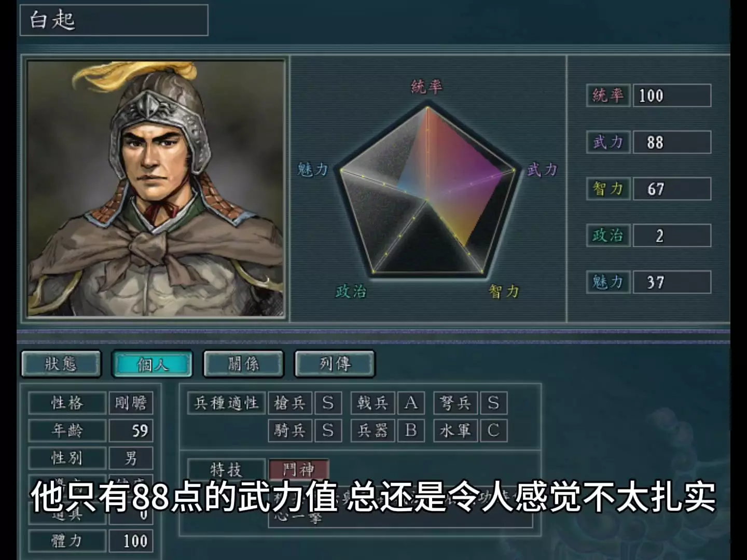Open the 關係 relations tab
This screenshot has height=560, width=747.
[x=244, y=364]
